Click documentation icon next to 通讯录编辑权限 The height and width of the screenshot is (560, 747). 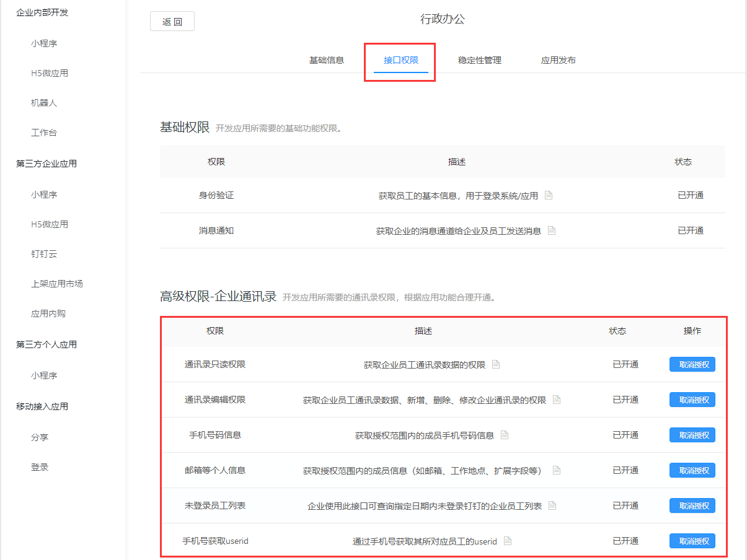[556, 400]
